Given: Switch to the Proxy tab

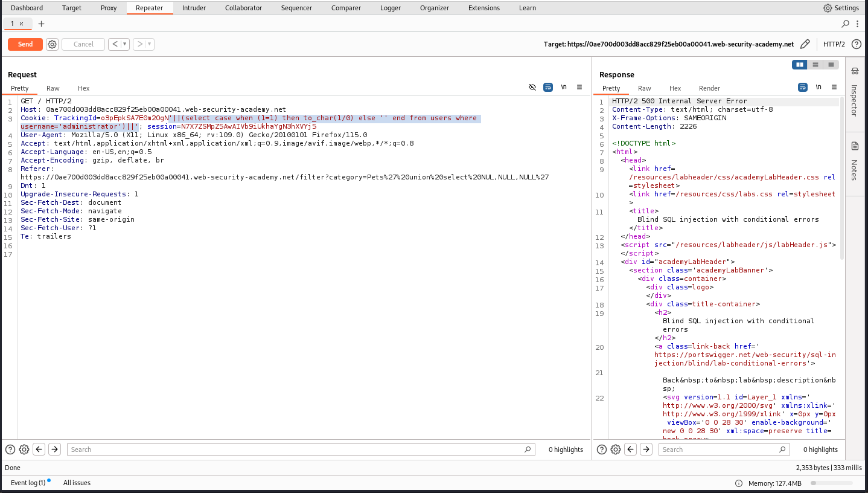Looking at the screenshot, I should [109, 8].
